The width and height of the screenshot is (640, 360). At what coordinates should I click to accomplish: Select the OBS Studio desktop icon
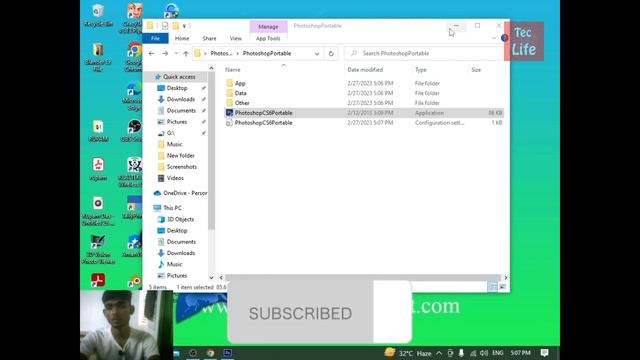click(133, 131)
